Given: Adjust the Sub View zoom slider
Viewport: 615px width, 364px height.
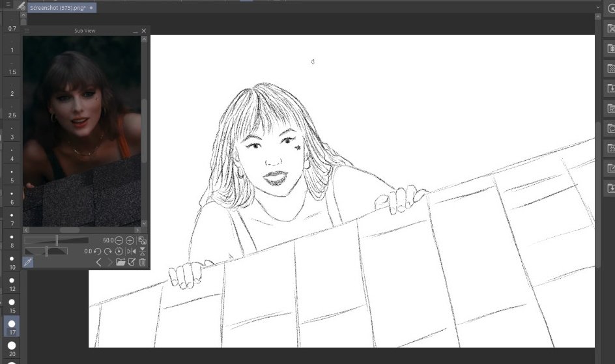Looking at the screenshot, I should click(57, 240).
